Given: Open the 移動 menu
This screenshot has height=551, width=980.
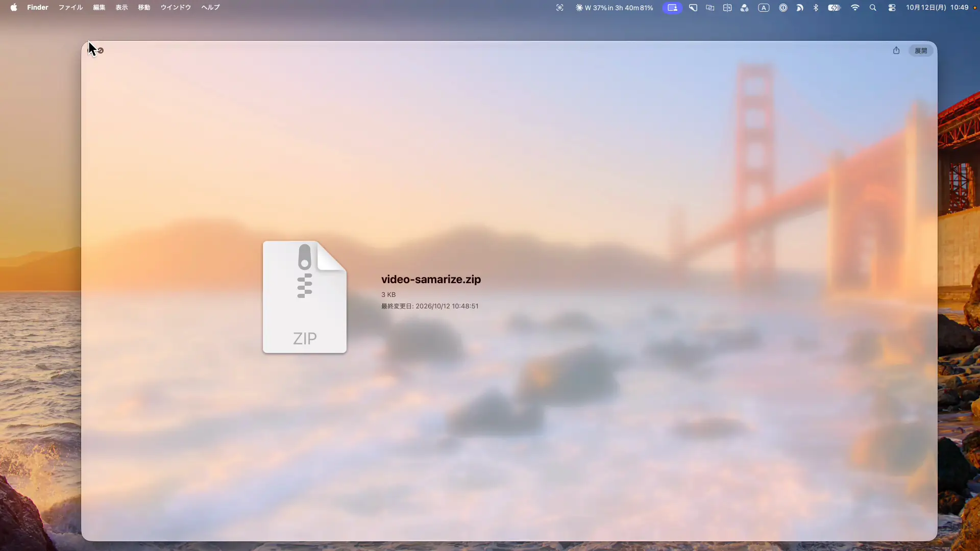Looking at the screenshot, I should pyautogui.click(x=144, y=8).
